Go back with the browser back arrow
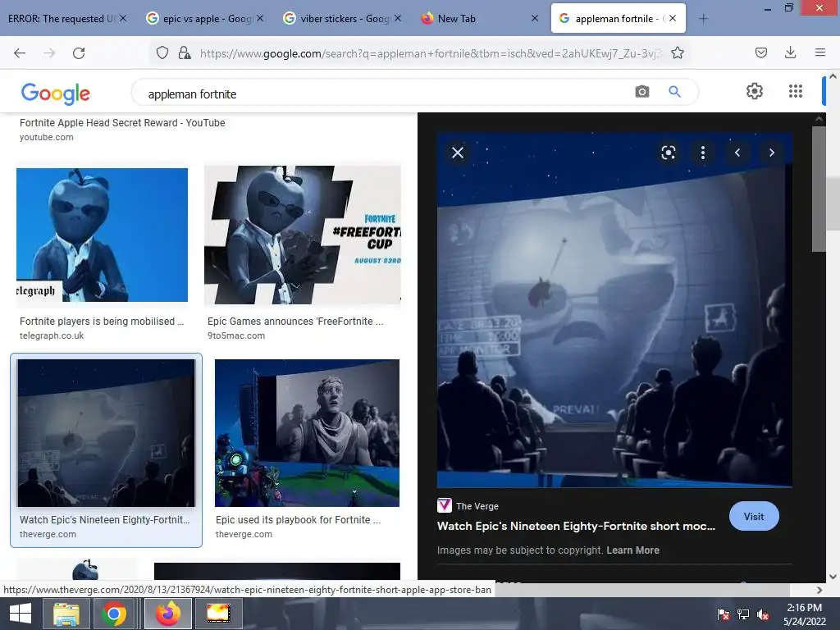Screen dimensions: 840x630 click(20, 52)
